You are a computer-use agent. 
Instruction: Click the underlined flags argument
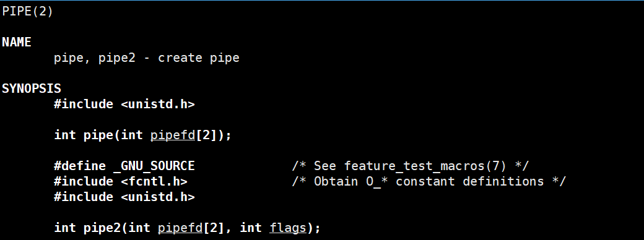(288, 228)
